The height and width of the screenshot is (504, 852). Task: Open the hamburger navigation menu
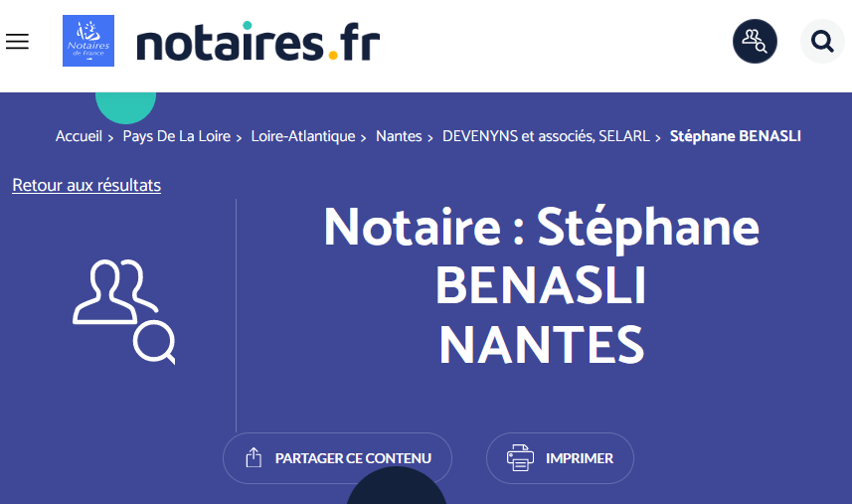click(17, 41)
